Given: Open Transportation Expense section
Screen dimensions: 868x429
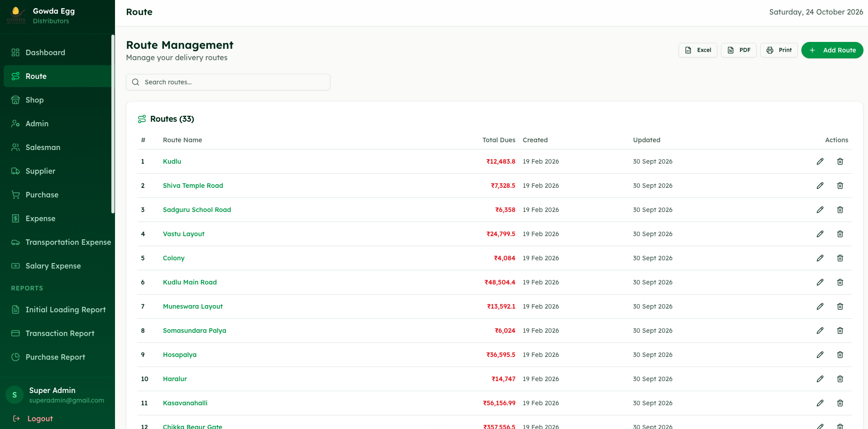Looking at the screenshot, I should click(58, 242).
